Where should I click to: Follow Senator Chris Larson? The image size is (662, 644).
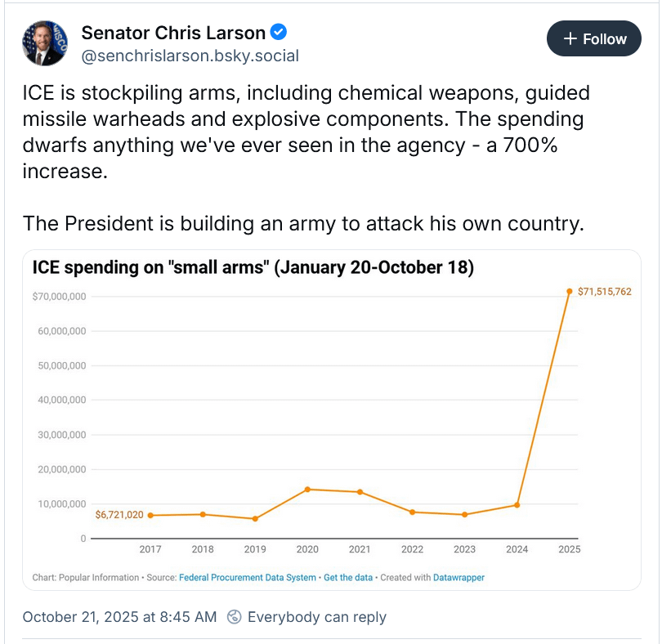[594, 39]
